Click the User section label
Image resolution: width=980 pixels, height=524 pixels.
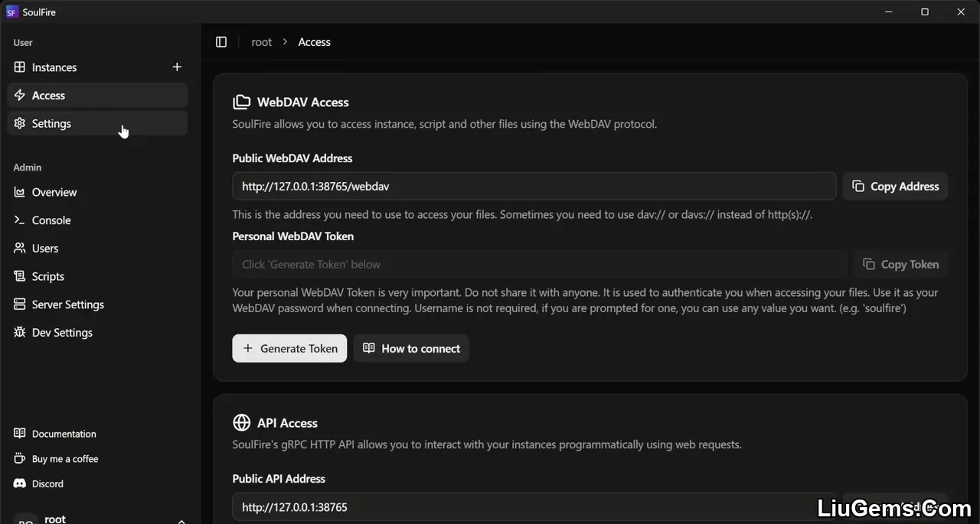coord(23,43)
